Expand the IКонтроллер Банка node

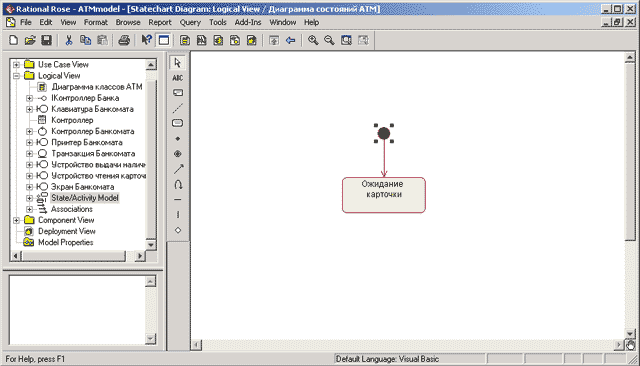tap(29, 98)
